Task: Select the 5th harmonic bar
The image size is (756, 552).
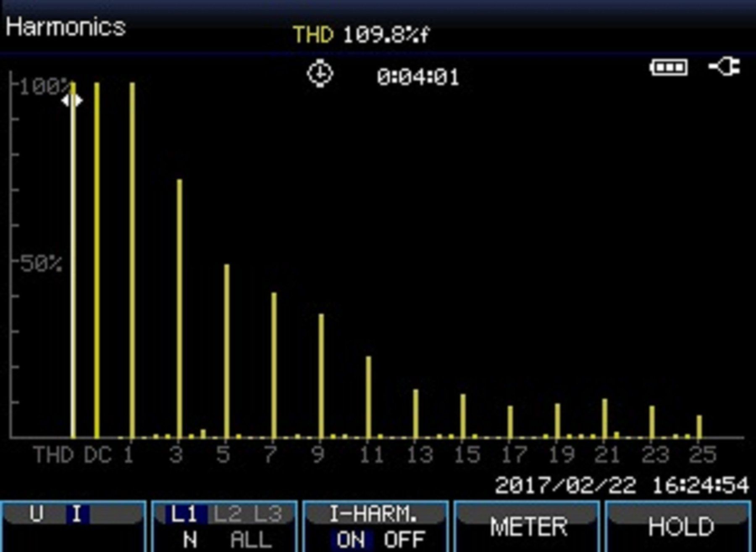Action: [227, 351]
